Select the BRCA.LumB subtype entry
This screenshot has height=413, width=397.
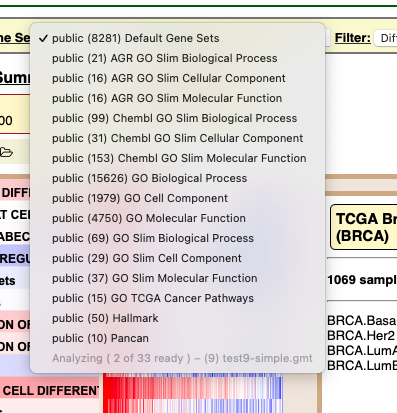pos(362,366)
